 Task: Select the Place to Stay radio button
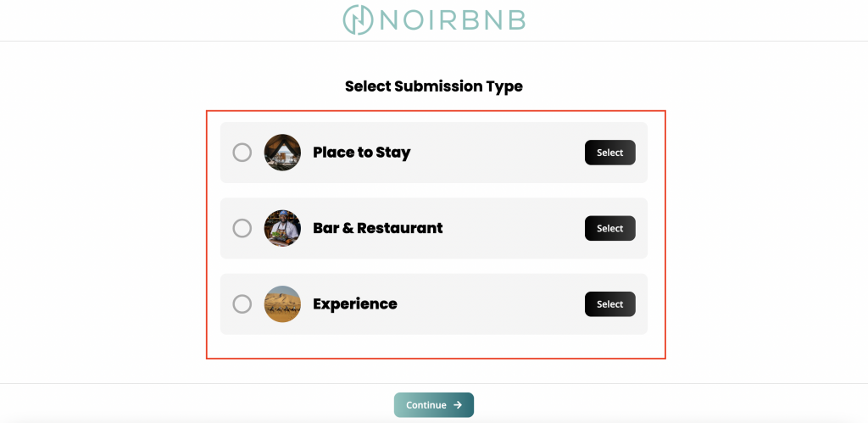[242, 153]
